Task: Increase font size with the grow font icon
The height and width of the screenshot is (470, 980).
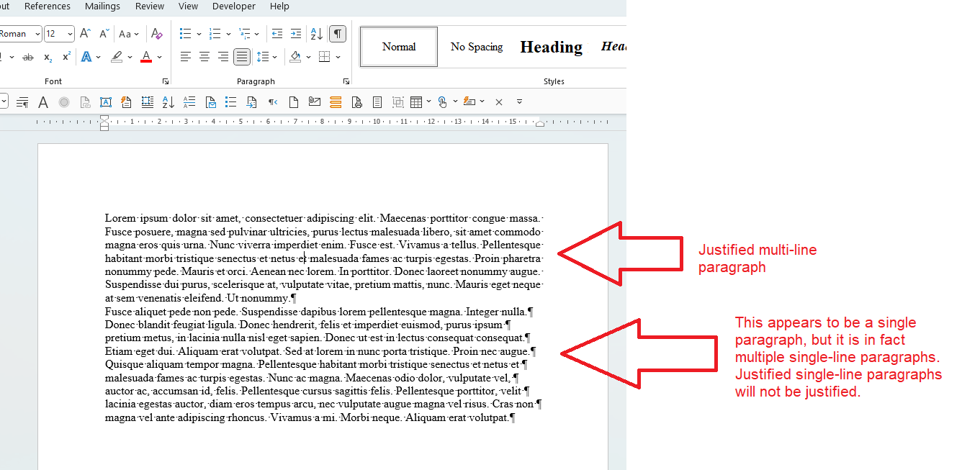Action: (x=86, y=34)
